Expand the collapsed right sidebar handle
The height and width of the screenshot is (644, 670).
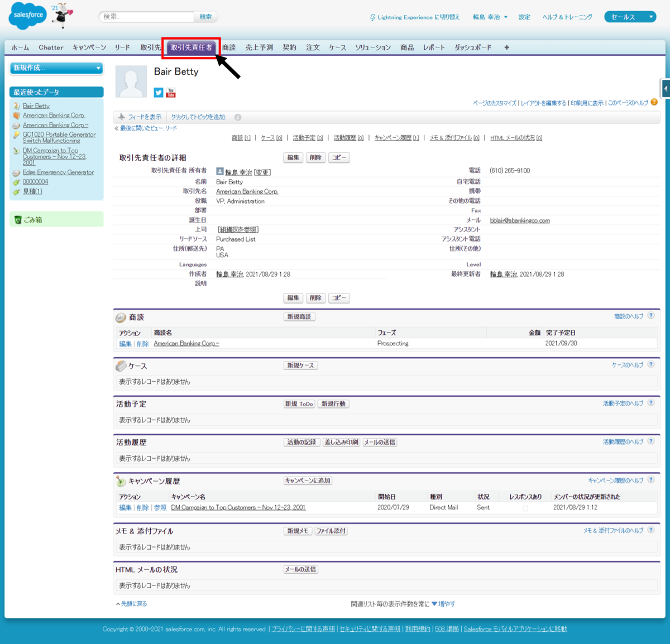[666, 89]
